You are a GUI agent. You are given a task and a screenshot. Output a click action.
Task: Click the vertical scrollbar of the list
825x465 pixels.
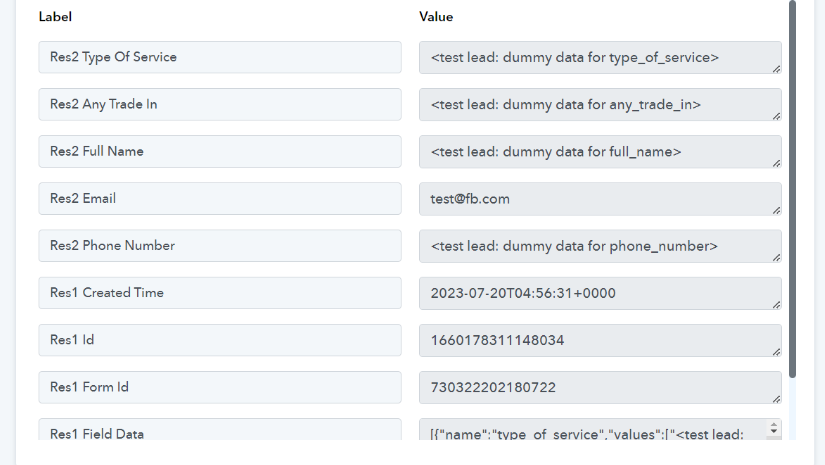pyautogui.click(x=792, y=189)
